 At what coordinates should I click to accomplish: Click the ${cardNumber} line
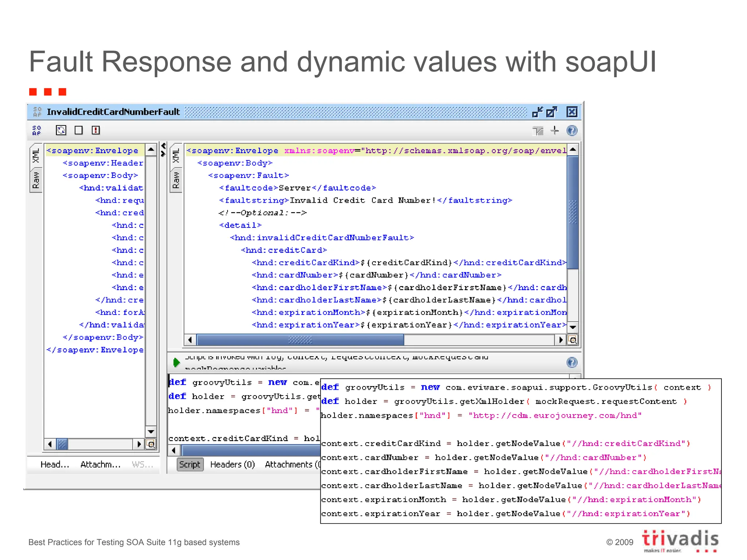pyautogui.click(x=376, y=275)
